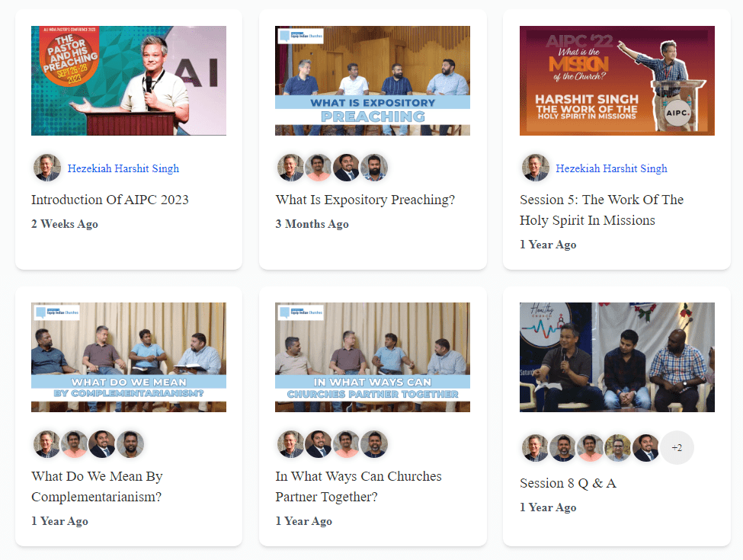Image resolution: width=743 pixels, height=560 pixels.
Task: Open the In What Ways Can Churches Partner title
Action: (358, 486)
